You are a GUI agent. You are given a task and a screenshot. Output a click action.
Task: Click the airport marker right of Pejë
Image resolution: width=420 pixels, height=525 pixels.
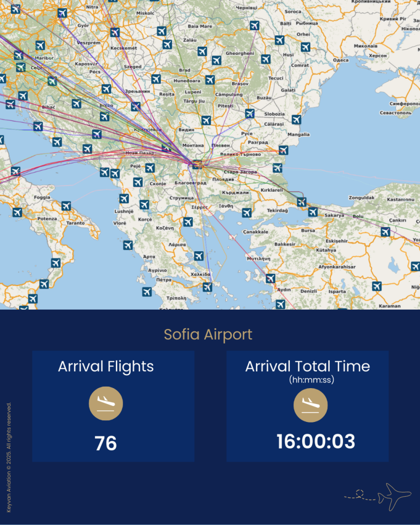pyautogui.click(x=150, y=168)
